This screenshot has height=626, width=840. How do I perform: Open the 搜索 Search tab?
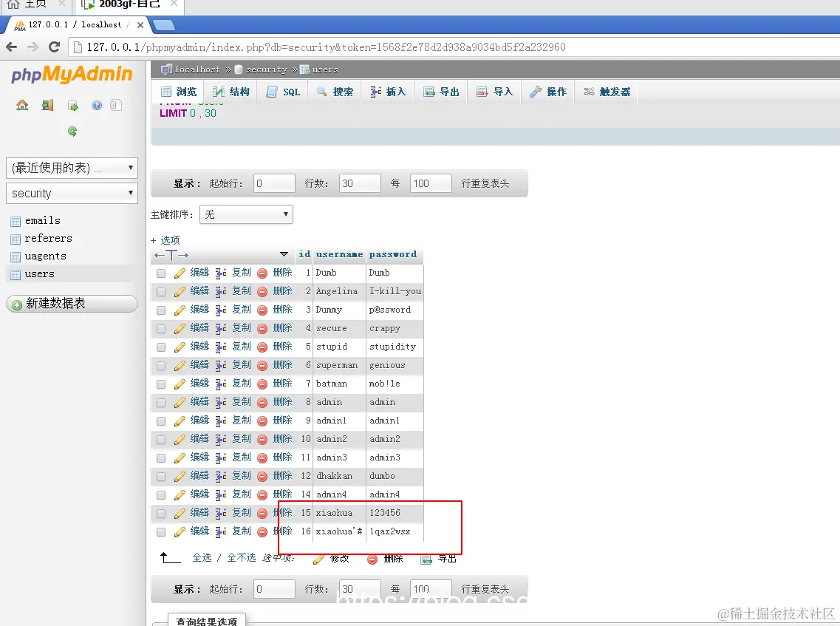pyautogui.click(x=335, y=92)
